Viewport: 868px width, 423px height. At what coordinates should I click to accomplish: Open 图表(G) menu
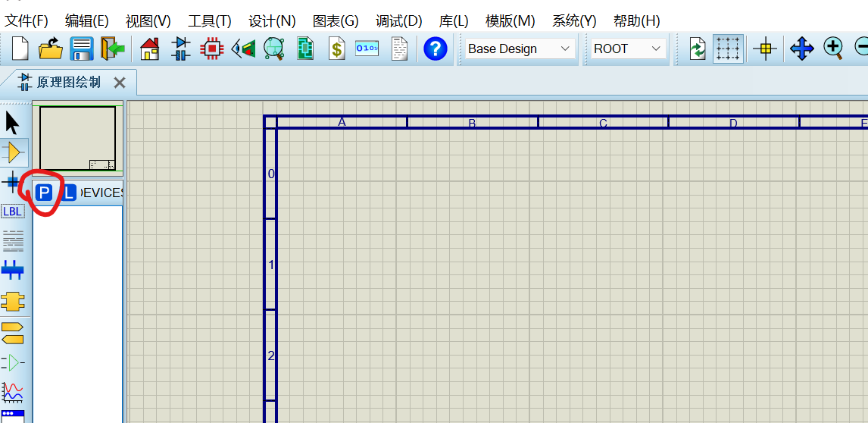pos(336,21)
